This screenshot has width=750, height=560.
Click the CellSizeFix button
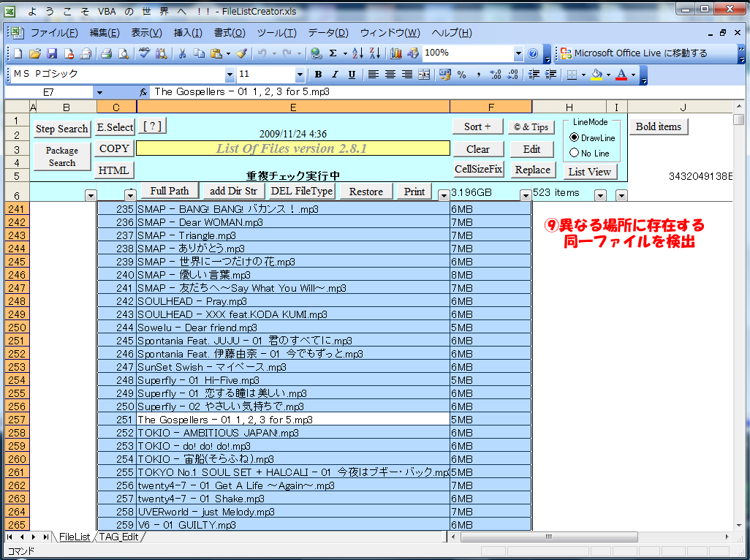pyautogui.click(x=478, y=169)
